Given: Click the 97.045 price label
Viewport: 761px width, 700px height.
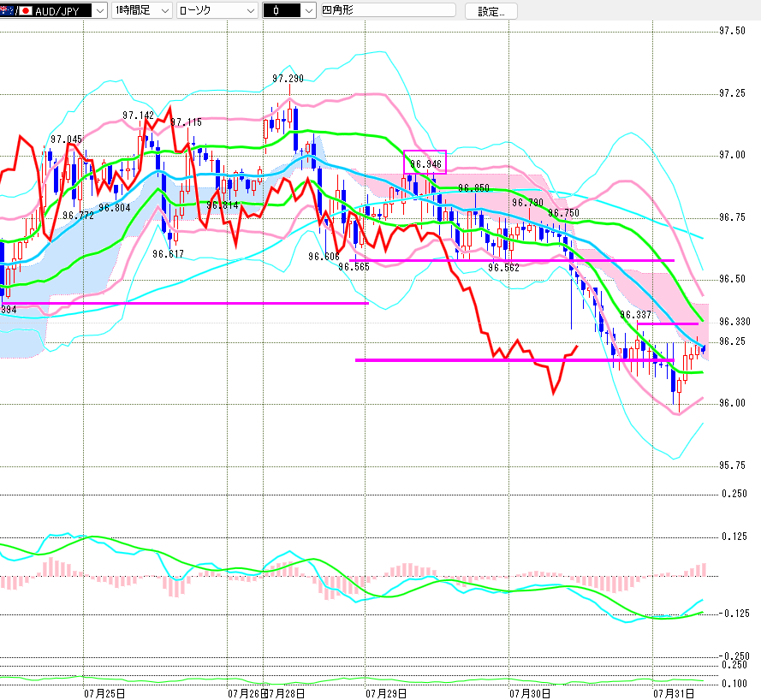Looking at the screenshot, I should pyautogui.click(x=67, y=139).
